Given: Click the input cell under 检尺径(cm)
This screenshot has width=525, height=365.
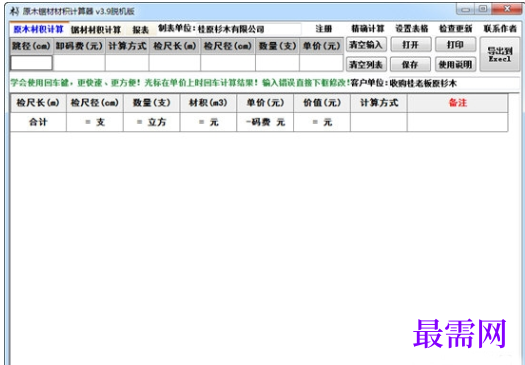Looking at the screenshot, I should (228, 63).
